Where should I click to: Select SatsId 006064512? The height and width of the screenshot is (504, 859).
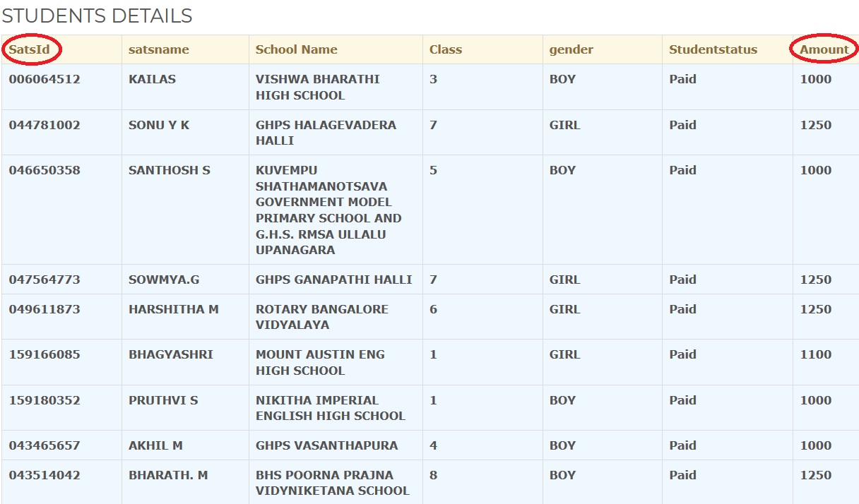(x=45, y=79)
